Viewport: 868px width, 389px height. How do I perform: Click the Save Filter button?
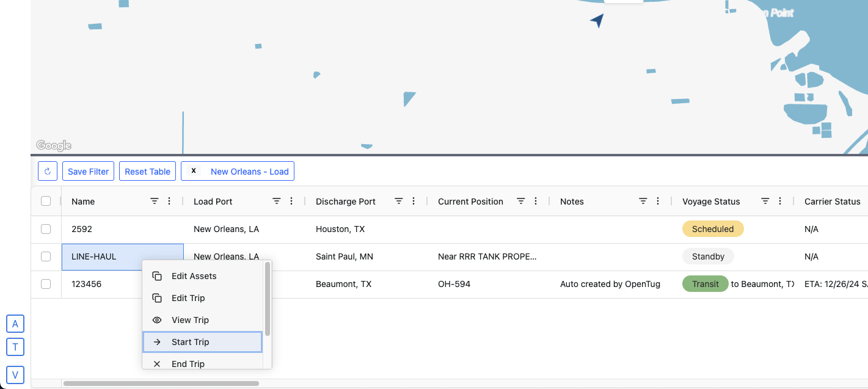point(89,171)
